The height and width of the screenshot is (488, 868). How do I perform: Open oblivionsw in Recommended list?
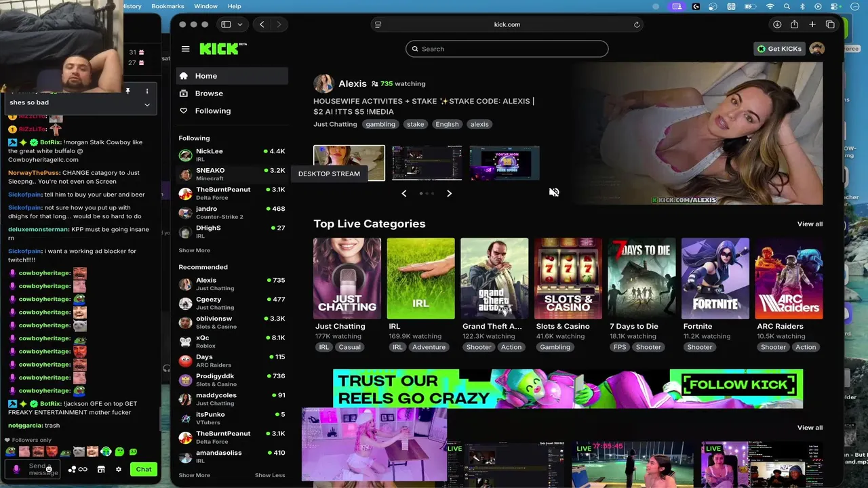(232, 323)
